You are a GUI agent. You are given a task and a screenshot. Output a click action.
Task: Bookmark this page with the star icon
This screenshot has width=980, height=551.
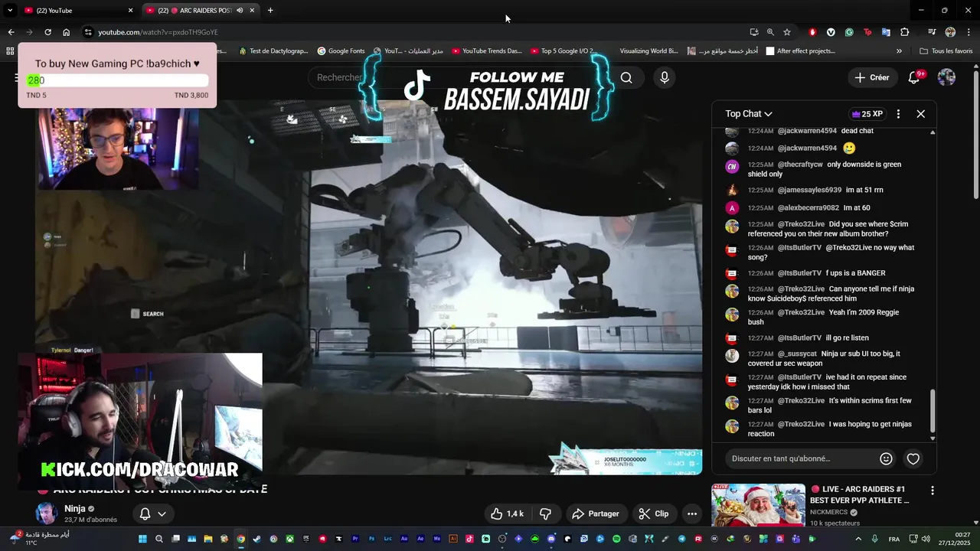tap(787, 32)
